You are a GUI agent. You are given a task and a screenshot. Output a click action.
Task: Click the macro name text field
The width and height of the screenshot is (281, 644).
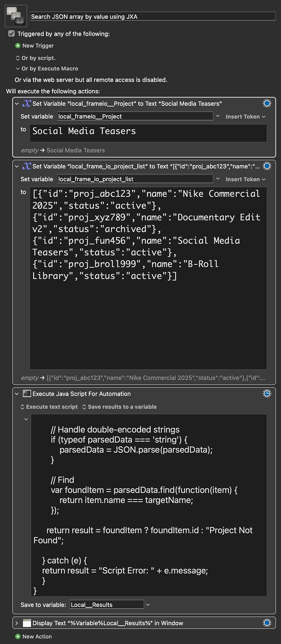153,17
